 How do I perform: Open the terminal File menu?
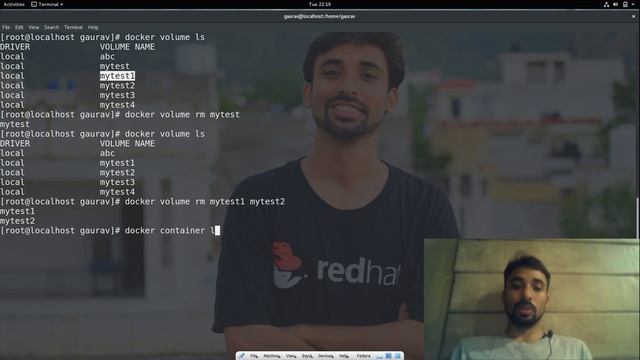click(x=6, y=27)
